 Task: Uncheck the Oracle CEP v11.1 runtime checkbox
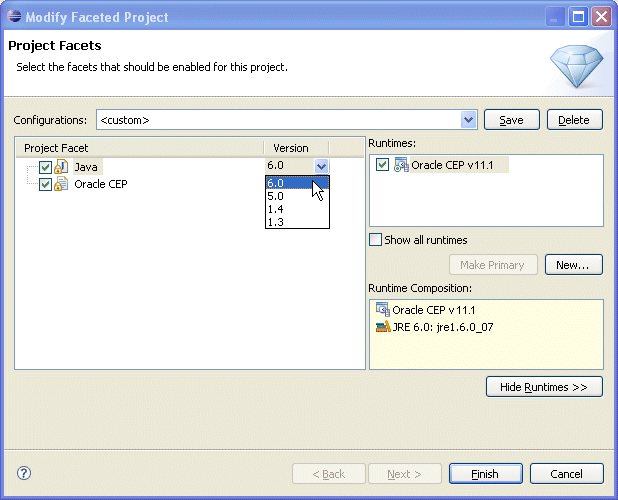[382, 164]
